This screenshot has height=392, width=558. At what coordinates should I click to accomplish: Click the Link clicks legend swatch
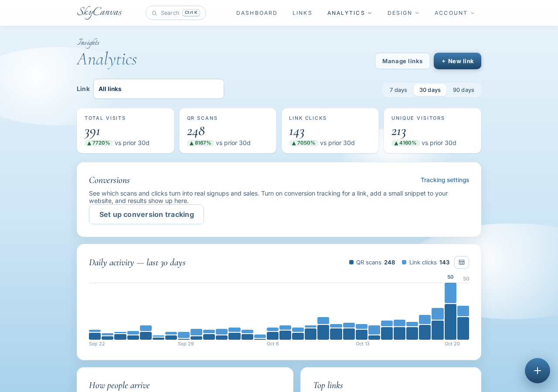404,262
